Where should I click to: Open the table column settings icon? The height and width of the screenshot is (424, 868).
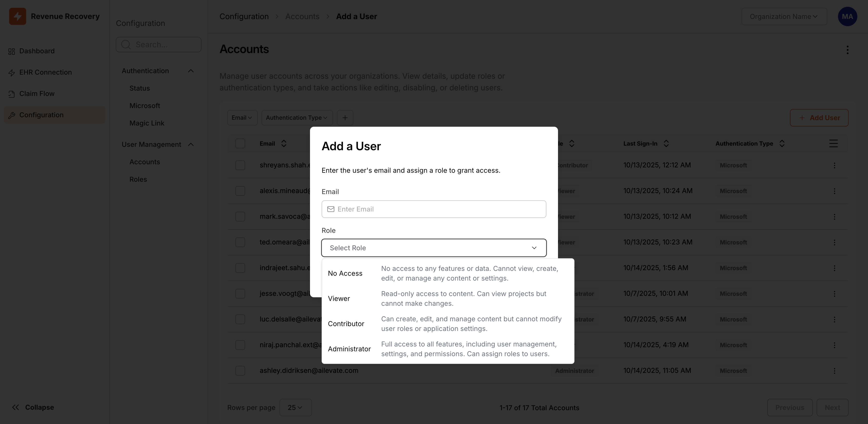[833, 144]
